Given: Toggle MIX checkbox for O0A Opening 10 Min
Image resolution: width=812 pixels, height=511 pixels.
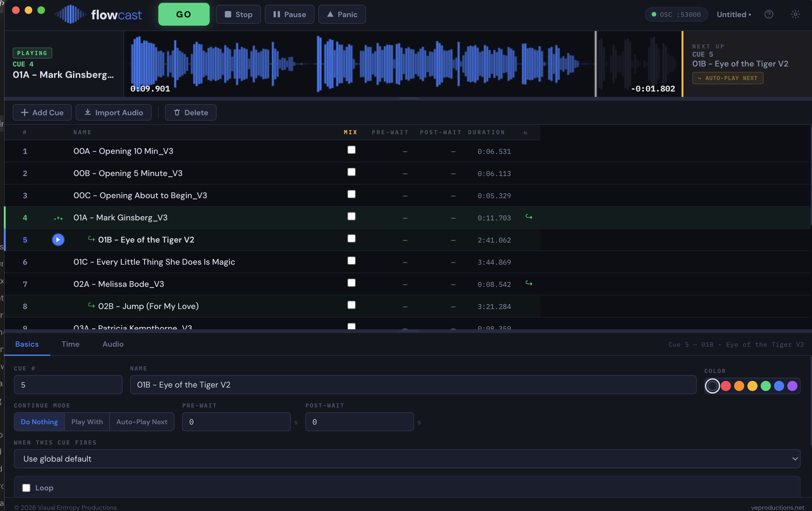Looking at the screenshot, I should click(x=352, y=150).
